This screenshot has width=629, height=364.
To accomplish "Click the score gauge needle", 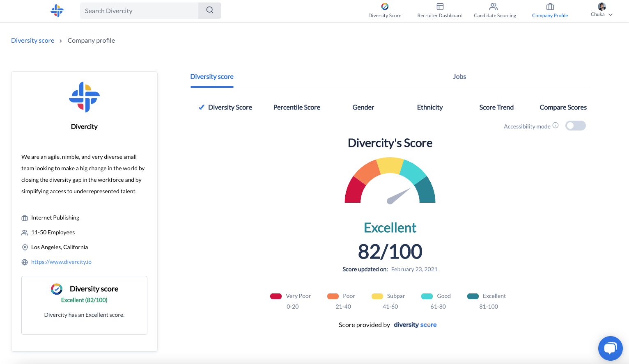I will [x=399, y=196].
